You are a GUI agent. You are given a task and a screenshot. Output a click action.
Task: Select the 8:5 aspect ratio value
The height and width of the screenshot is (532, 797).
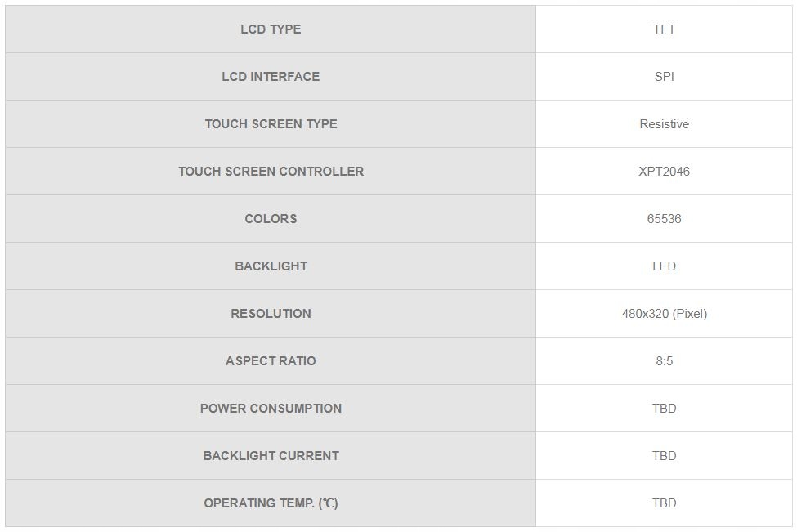[664, 361]
